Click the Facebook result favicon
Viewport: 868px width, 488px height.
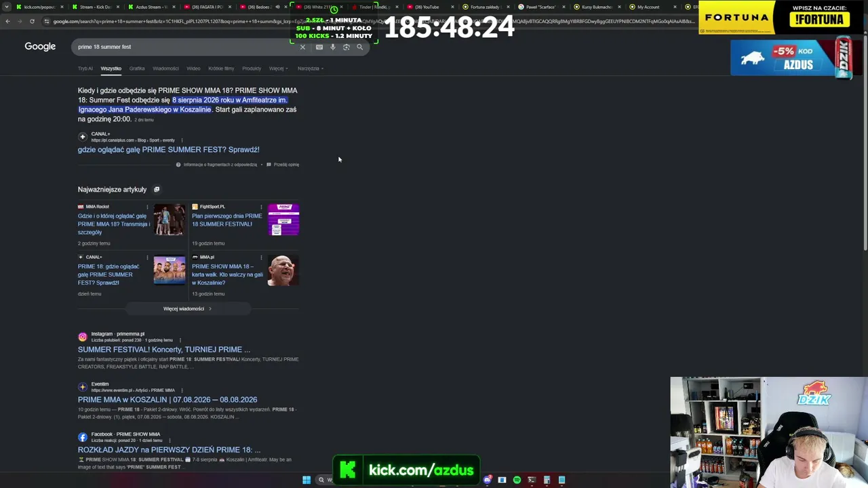[x=83, y=437]
